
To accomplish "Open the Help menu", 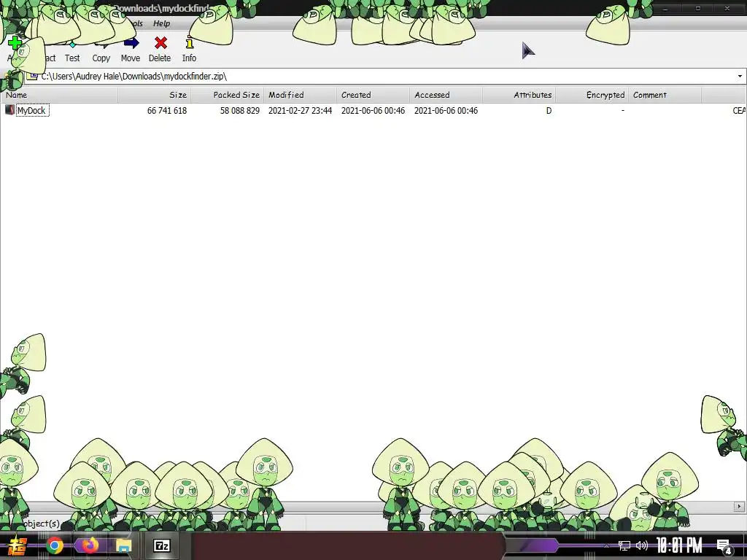I will click(161, 23).
